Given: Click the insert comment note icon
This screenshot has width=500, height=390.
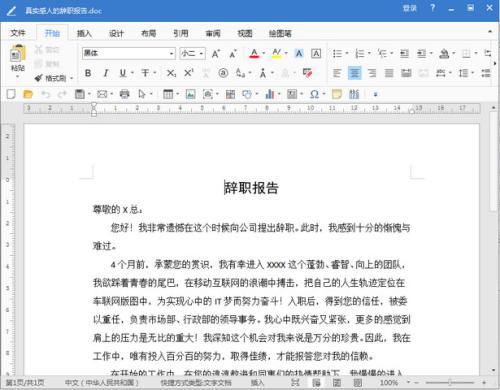Looking at the screenshot, I should tap(337, 94).
